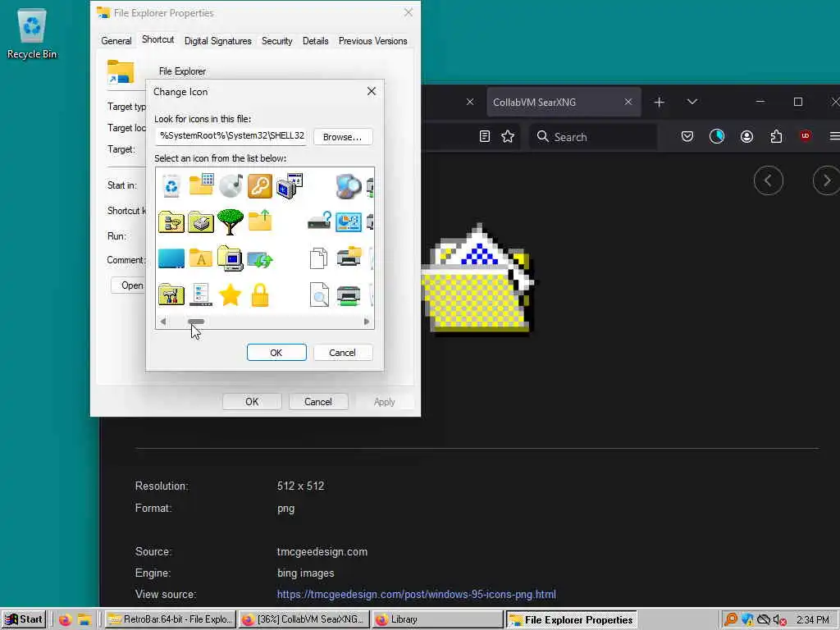Screen dimensions: 840x630
Task: Select the fonts folder with letter A
Action: click(x=201, y=258)
